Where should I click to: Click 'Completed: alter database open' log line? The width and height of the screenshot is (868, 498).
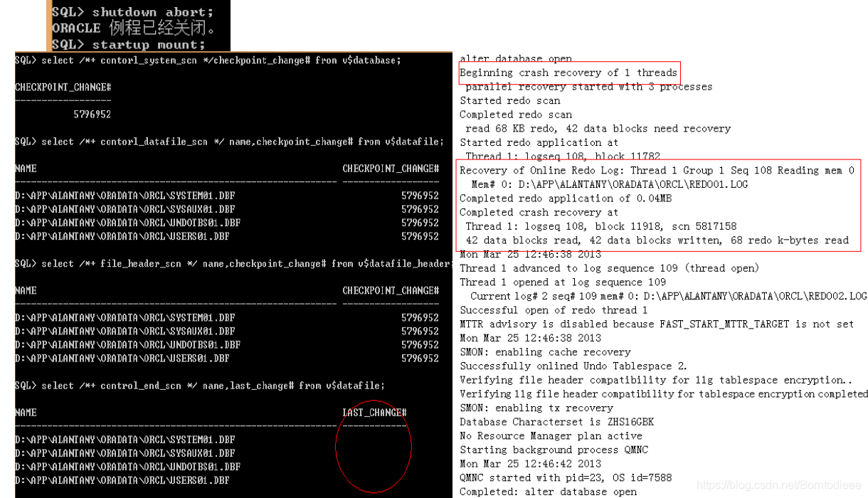[x=548, y=492]
